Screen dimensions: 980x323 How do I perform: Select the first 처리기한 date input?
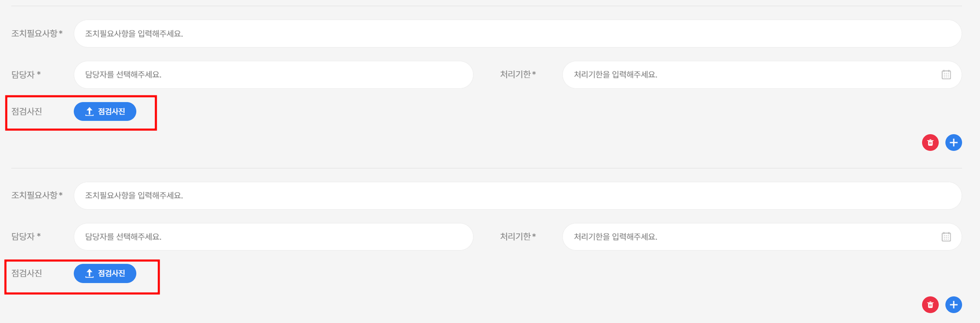[762, 75]
